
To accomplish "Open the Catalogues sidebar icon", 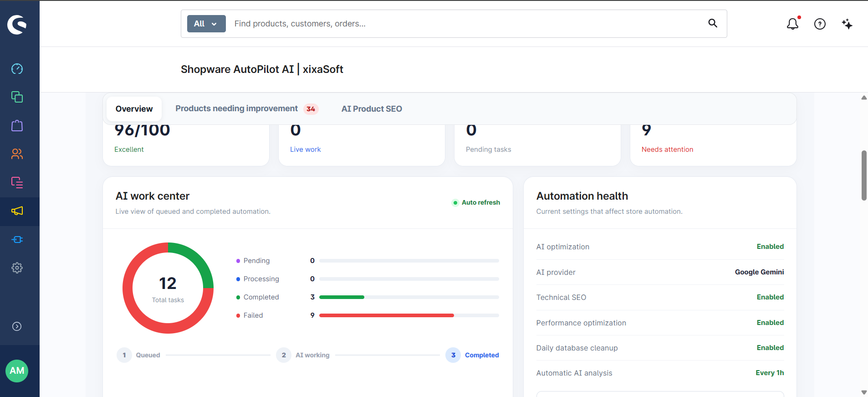I will [x=17, y=97].
